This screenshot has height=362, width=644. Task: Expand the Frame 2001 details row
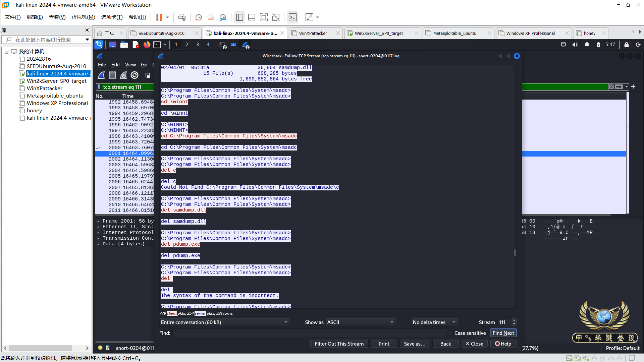click(98, 221)
